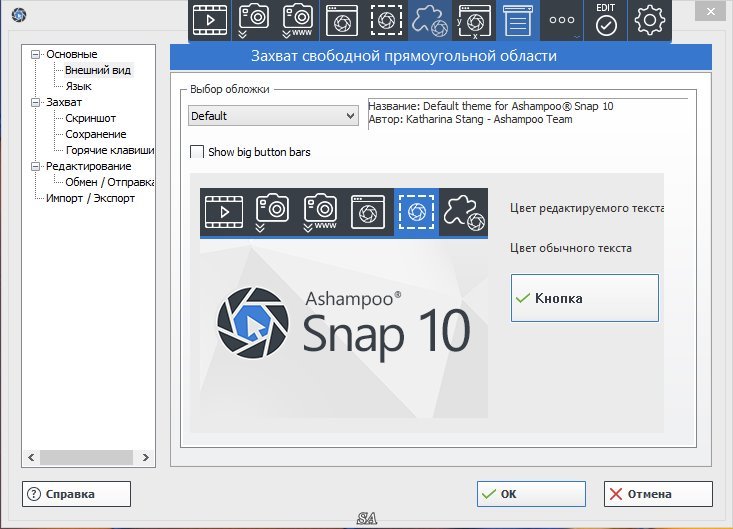Pick rectangular region capture icon in top toolbar
This screenshot has width=733, height=529.
click(x=386, y=20)
